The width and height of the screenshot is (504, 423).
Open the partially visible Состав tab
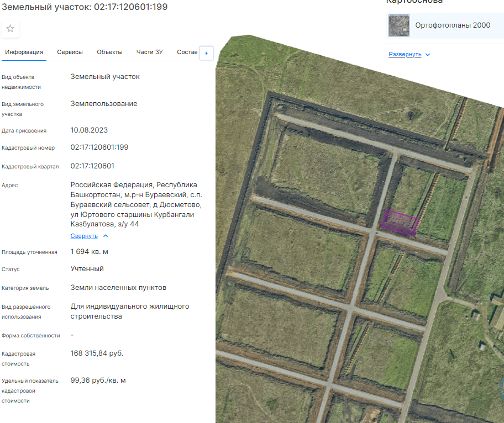(187, 52)
